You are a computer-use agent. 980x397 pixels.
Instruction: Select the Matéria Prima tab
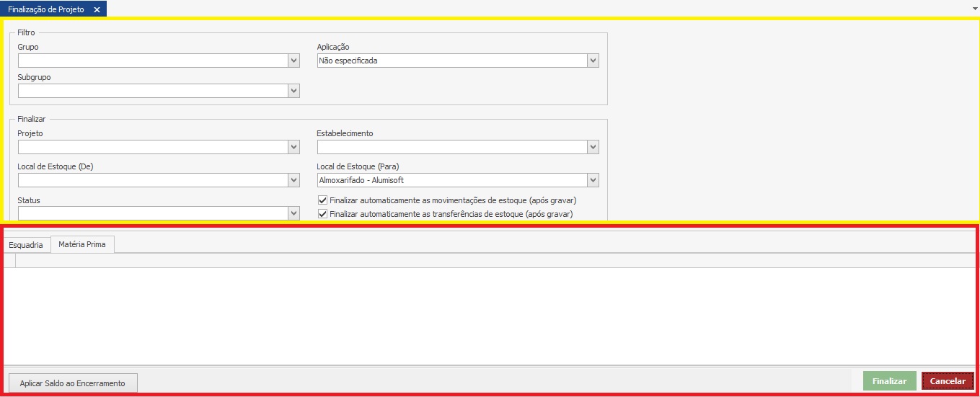(x=82, y=245)
